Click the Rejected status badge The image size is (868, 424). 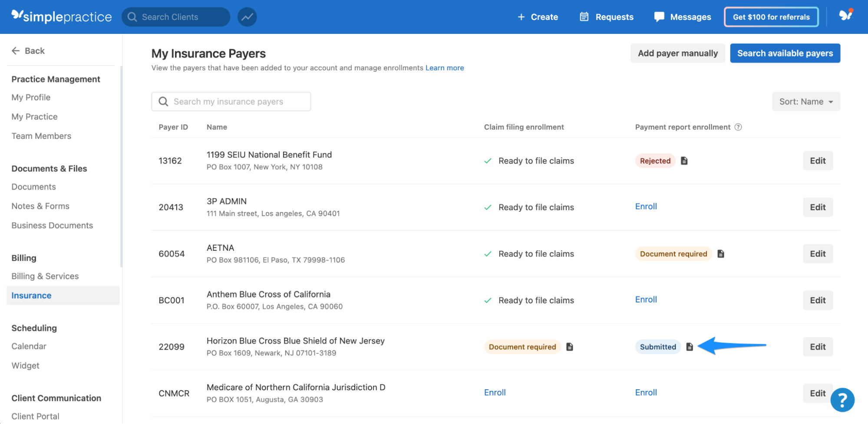[655, 161]
